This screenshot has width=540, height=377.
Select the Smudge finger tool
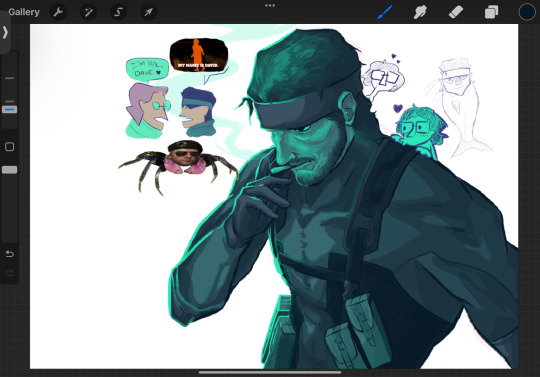click(420, 12)
